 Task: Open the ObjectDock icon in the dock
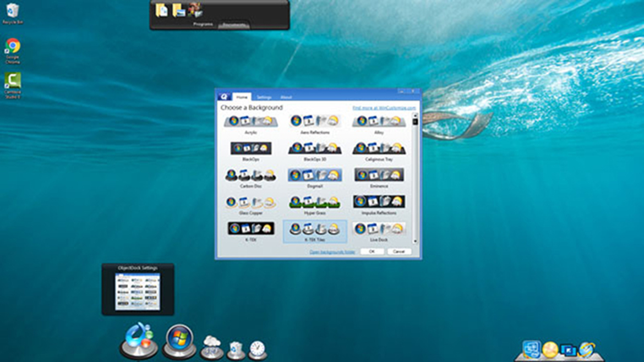pos(138,341)
